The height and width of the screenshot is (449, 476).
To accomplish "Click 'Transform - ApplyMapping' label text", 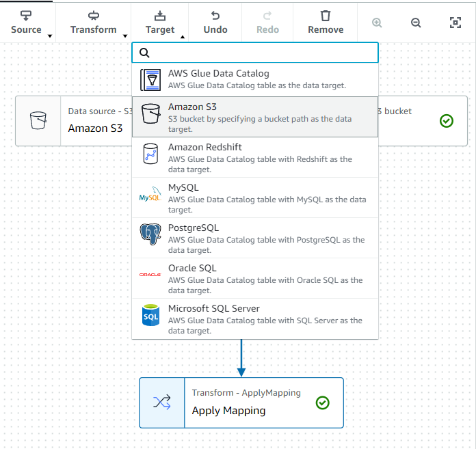I will (x=246, y=392).
